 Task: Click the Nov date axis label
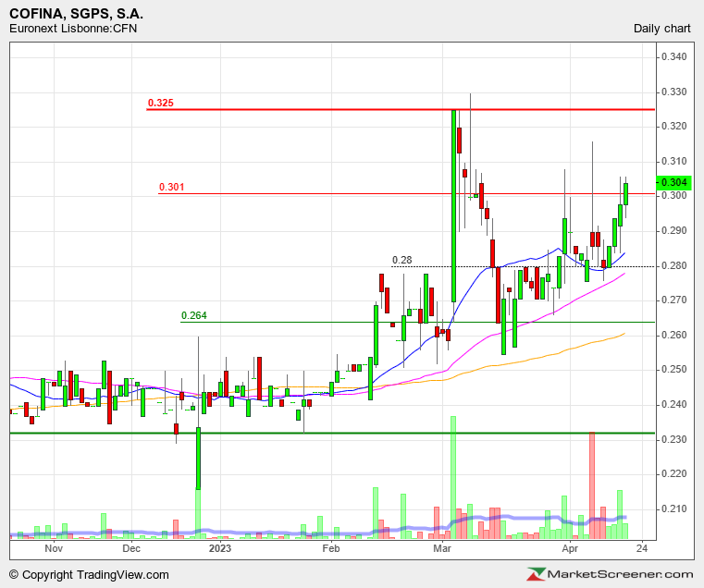pyautogui.click(x=54, y=548)
